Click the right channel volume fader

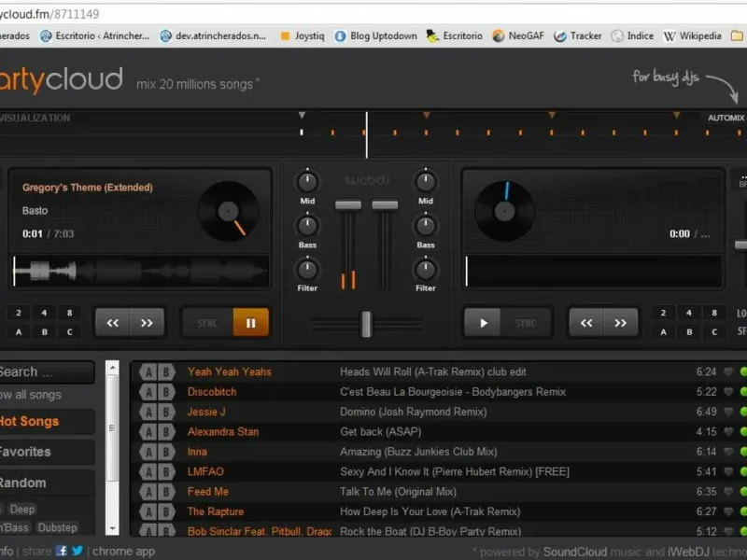385,205
